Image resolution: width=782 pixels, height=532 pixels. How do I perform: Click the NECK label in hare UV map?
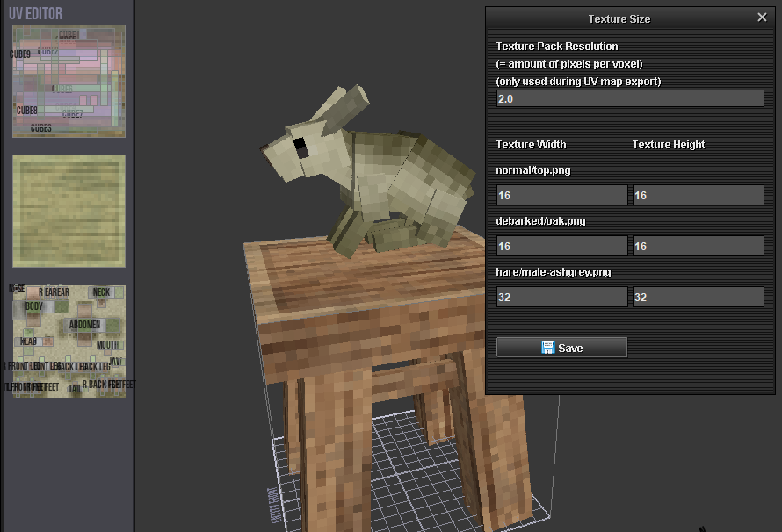pyautogui.click(x=101, y=291)
